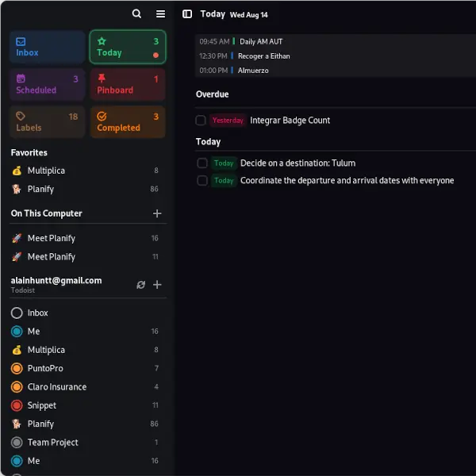The width and height of the screenshot is (476, 476).
Task: Show the Completed tasks tile
Action: 127,122
